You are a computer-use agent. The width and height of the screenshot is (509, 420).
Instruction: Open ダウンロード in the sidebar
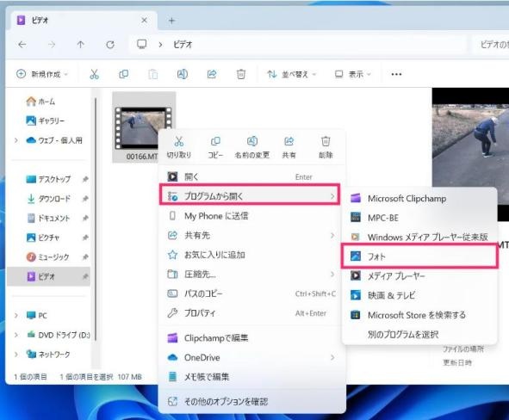[49, 199]
